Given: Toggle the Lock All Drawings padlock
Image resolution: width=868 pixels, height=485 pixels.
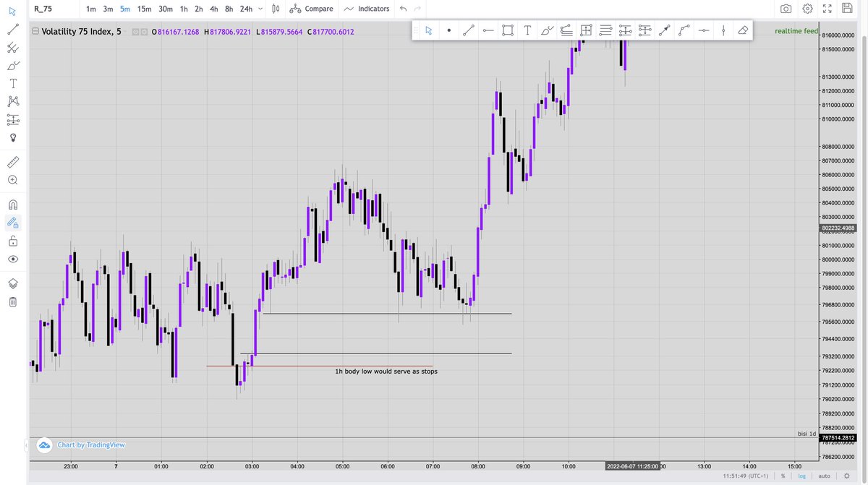Looking at the screenshot, I should [x=12, y=241].
